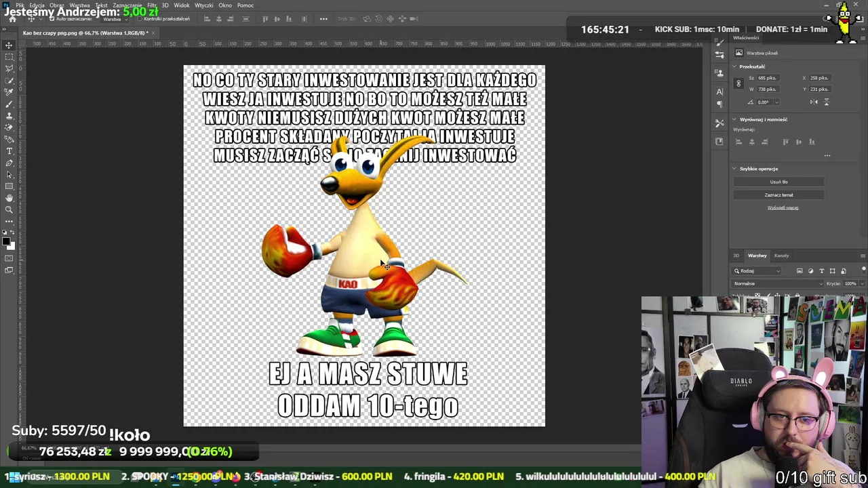Select the Path Selection arrow tool
The image size is (868, 488).
(x=9, y=174)
